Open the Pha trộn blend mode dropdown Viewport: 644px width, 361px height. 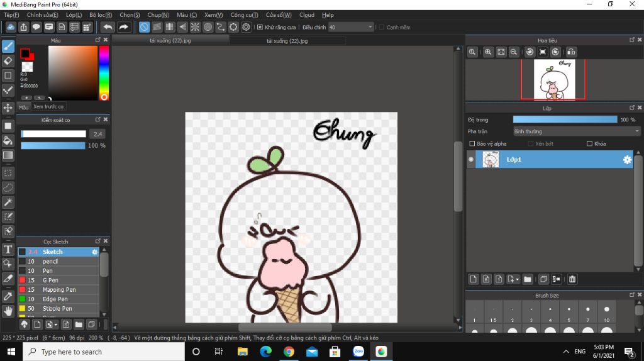point(577,131)
